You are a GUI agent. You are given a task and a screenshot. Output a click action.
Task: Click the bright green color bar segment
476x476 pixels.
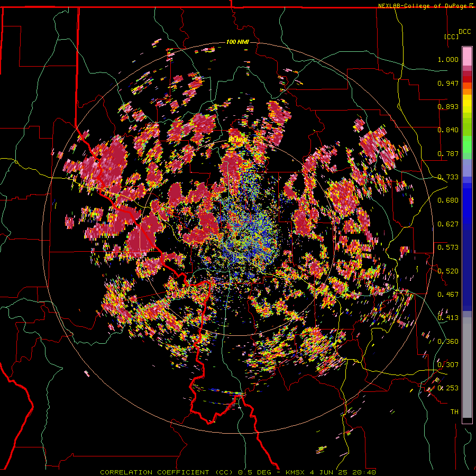pos(467,144)
